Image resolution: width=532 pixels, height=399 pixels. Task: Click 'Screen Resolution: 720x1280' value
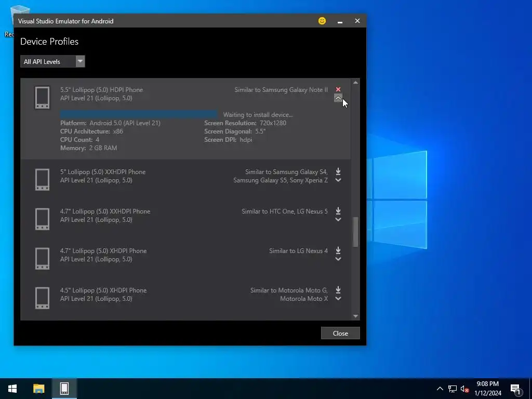(245, 123)
